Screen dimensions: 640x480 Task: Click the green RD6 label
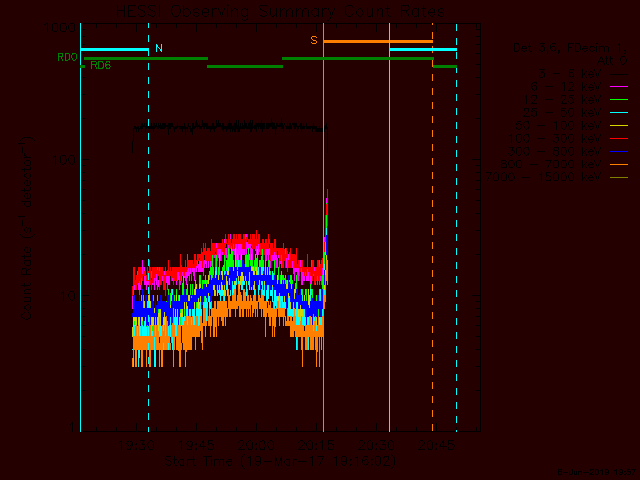point(100,65)
